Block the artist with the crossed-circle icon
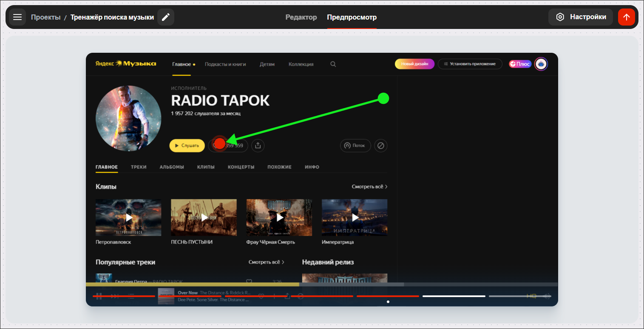The height and width of the screenshot is (329, 644). (380, 145)
